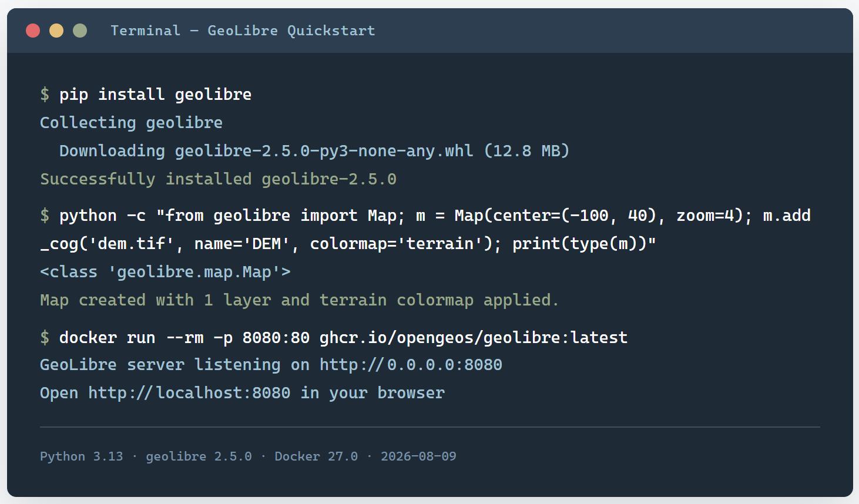Image resolution: width=859 pixels, height=504 pixels.
Task: Click the green maximize dot in title bar
Action: click(x=80, y=31)
